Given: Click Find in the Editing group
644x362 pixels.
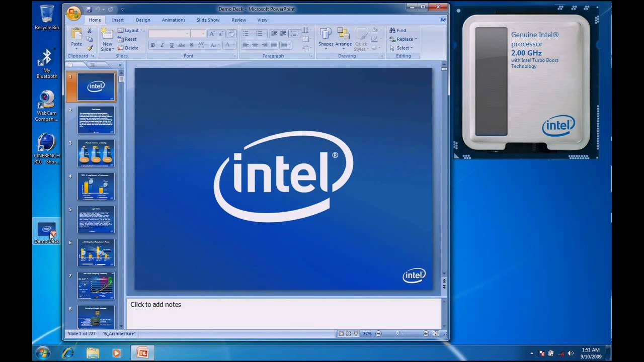Looking at the screenshot, I should coord(398,30).
